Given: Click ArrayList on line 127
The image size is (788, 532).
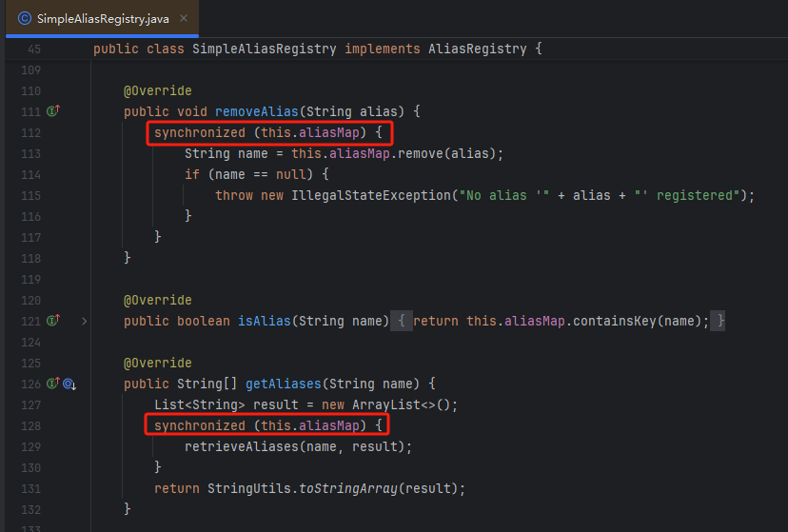Looking at the screenshot, I should 386,404.
